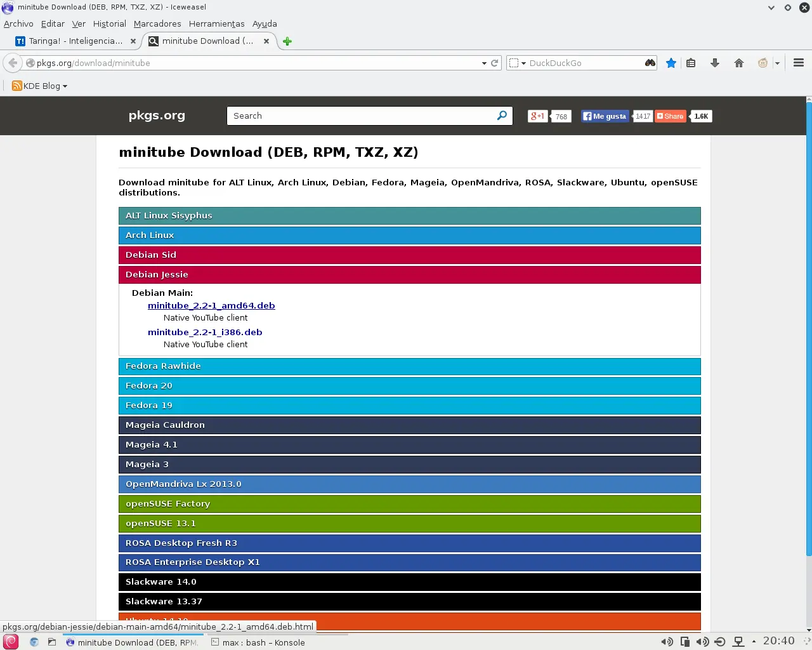
Task: Click the leftmost speaker tray icon
Action: click(x=667, y=642)
